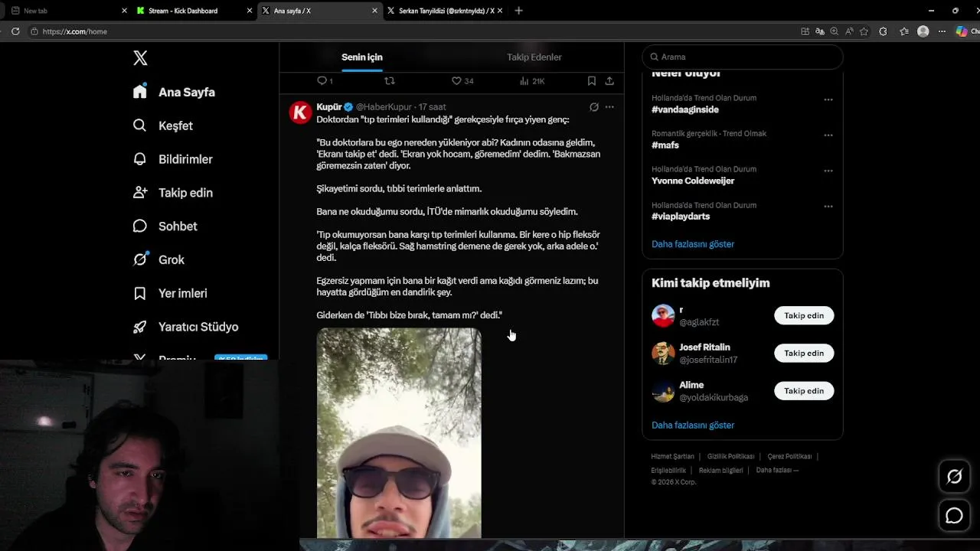
Task: Open Keşfet explore page
Action: click(162, 126)
